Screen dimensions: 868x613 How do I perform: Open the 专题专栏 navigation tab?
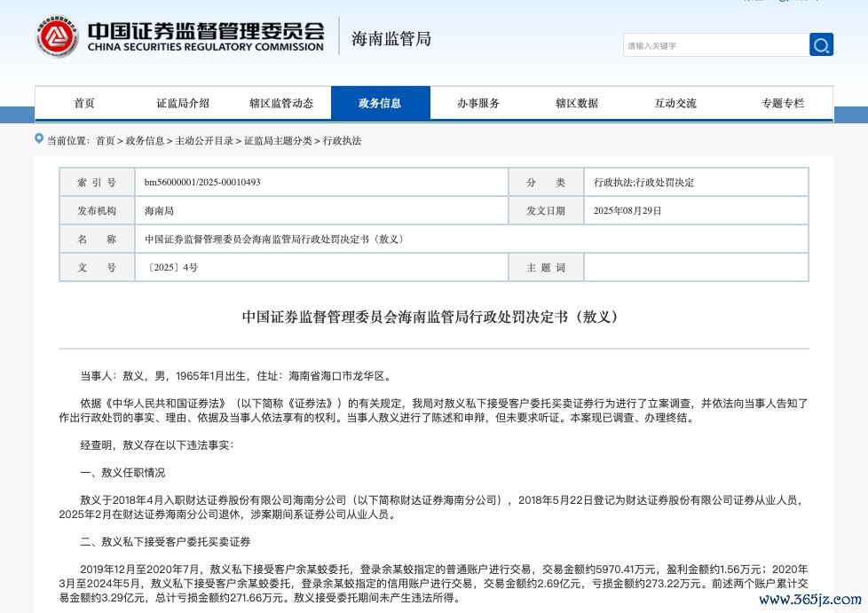click(x=782, y=104)
